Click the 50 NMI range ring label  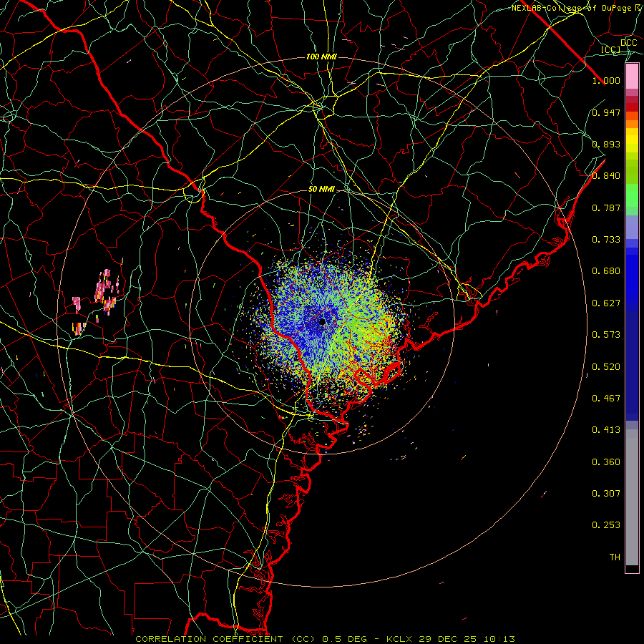click(321, 189)
